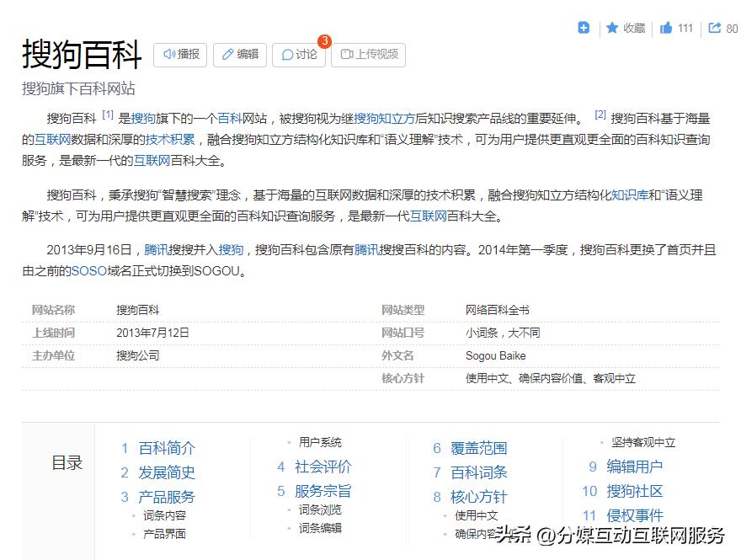Screen dimensions: 741x560
Task: Click the blue plus add icon
Action: click(583, 28)
